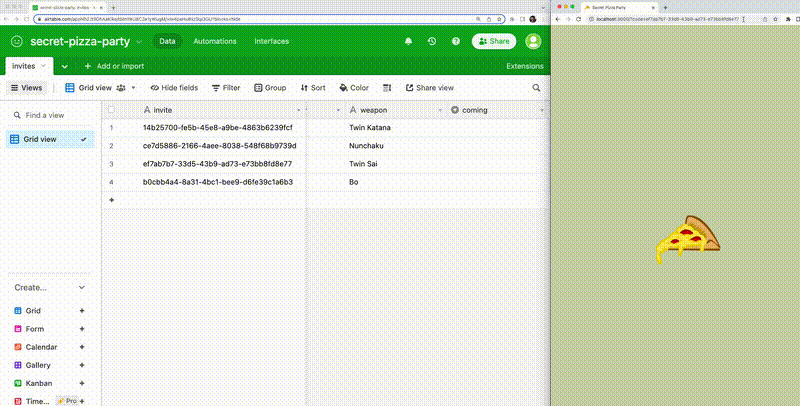Click the Airtable base smiley icon

17,41
